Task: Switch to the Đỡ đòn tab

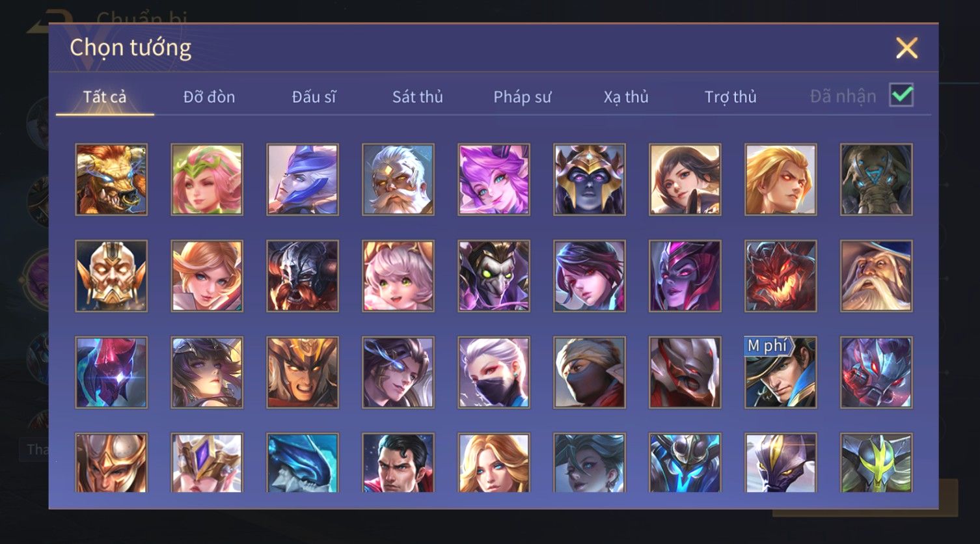Action: pos(209,97)
